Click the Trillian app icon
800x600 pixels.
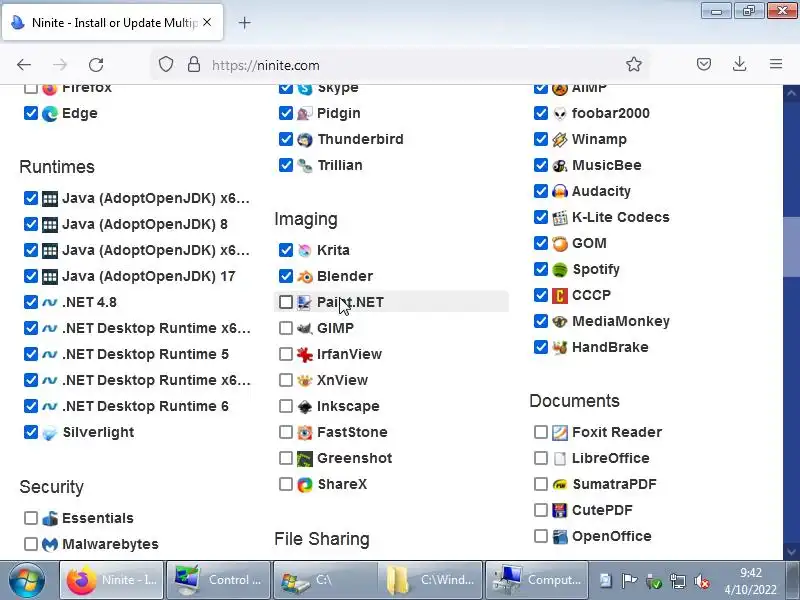(x=305, y=165)
